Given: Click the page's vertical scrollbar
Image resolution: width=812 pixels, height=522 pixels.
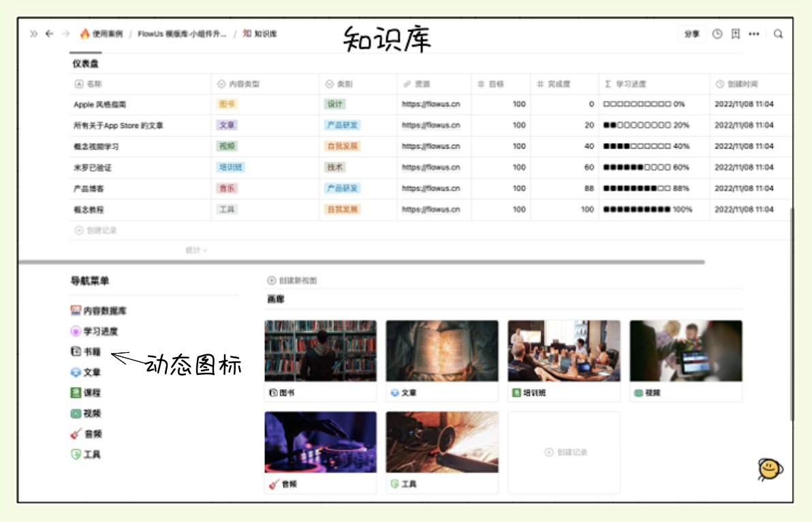Looking at the screenshot, I should click(791, 314).
